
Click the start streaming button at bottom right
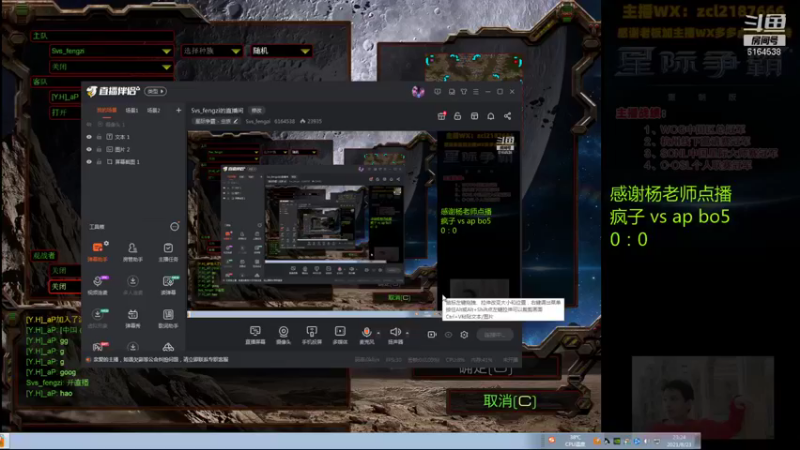494,335
